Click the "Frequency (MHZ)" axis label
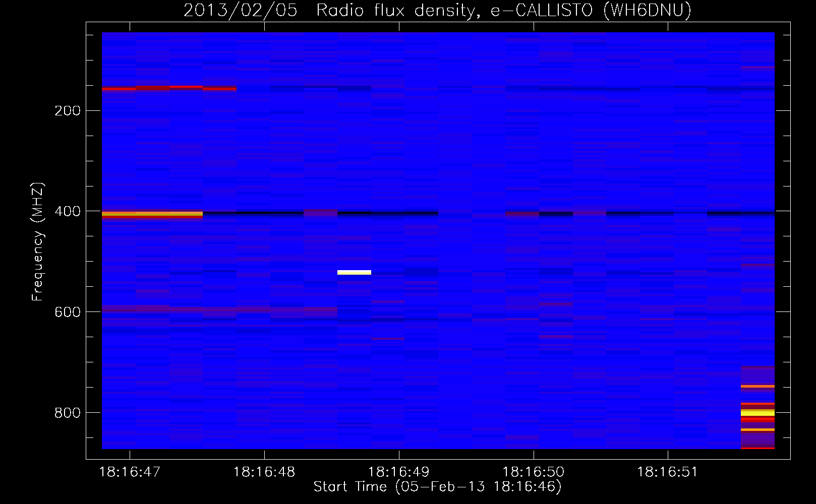This screenshot has width=816, height=504. click(x=38, y=242)
